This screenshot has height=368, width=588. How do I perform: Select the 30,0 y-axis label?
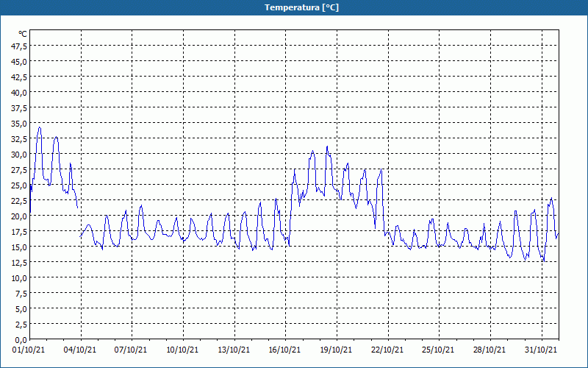[20, 155]
